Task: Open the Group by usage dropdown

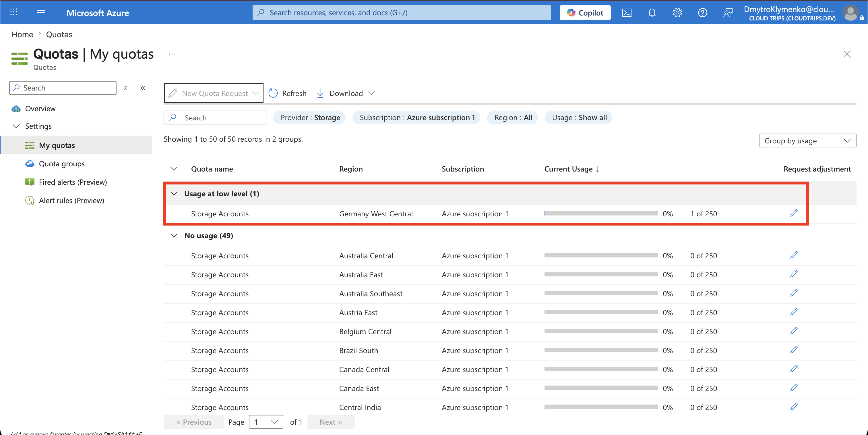Action: [808, 140]
